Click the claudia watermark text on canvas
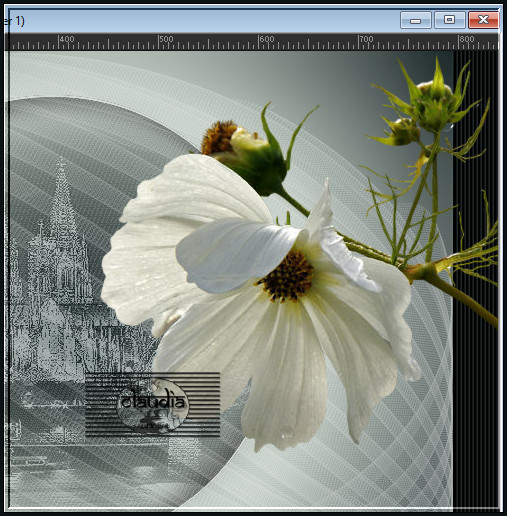Viewport: 507px width, 516px height. point(153,401)
